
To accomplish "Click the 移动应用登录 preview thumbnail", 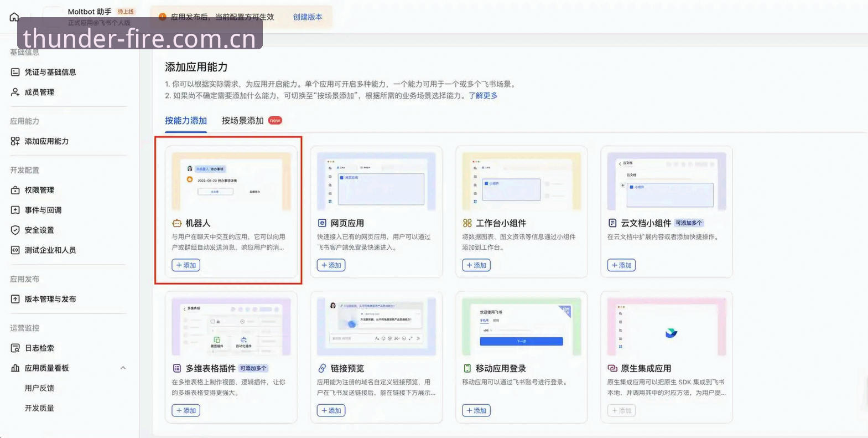I will point(521,327).
